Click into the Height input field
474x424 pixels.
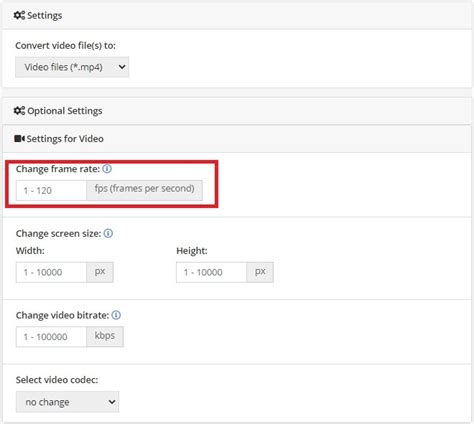(x=212, y=272)
